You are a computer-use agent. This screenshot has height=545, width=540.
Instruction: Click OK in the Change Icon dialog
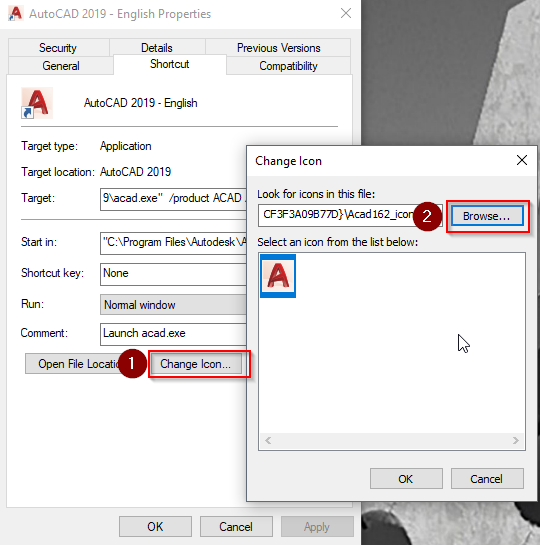click(406, 479)
